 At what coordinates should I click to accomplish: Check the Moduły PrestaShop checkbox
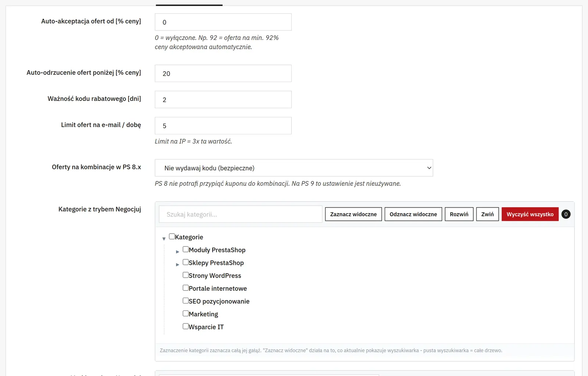[186, 249]
